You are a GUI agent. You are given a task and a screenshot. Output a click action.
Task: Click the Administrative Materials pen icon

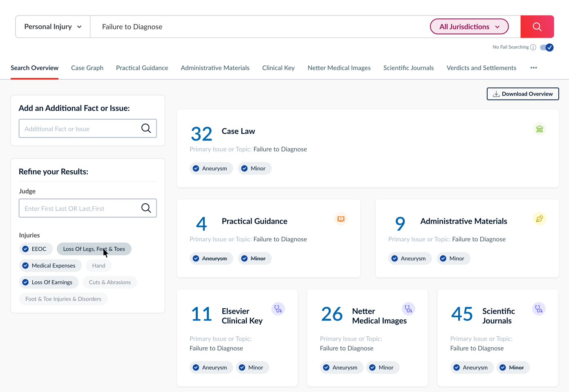(540, 219)
